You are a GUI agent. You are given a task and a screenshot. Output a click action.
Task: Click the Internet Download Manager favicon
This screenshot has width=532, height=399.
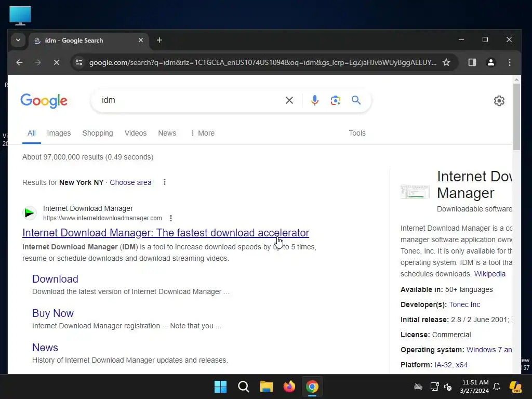pos(30,213)
